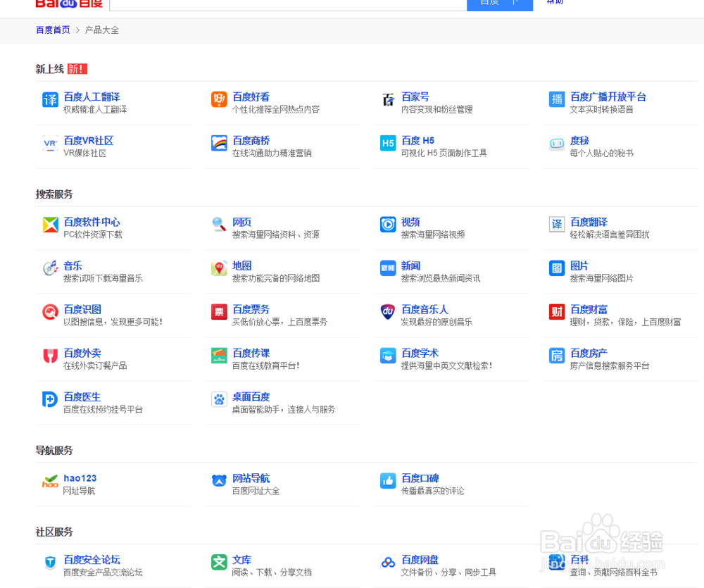Click the 图片 icon

point(557,268)
